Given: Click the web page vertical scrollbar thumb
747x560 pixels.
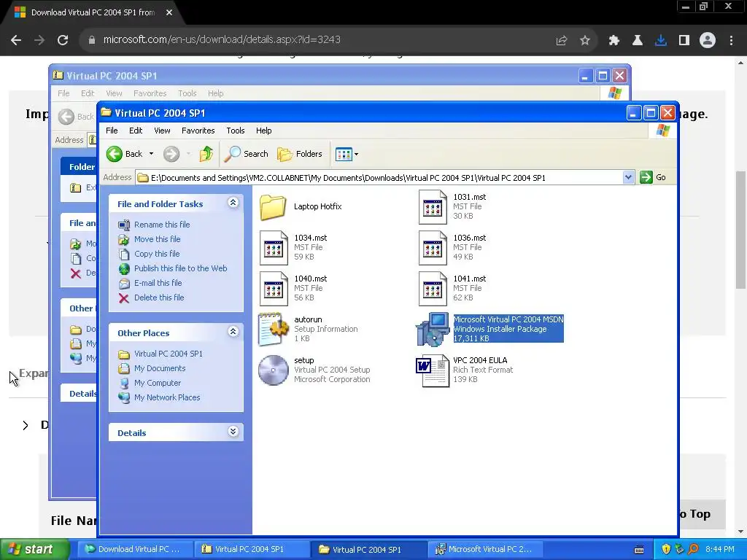Looking at the screenshot, I should pyautogui.click(x=741, y=230).
